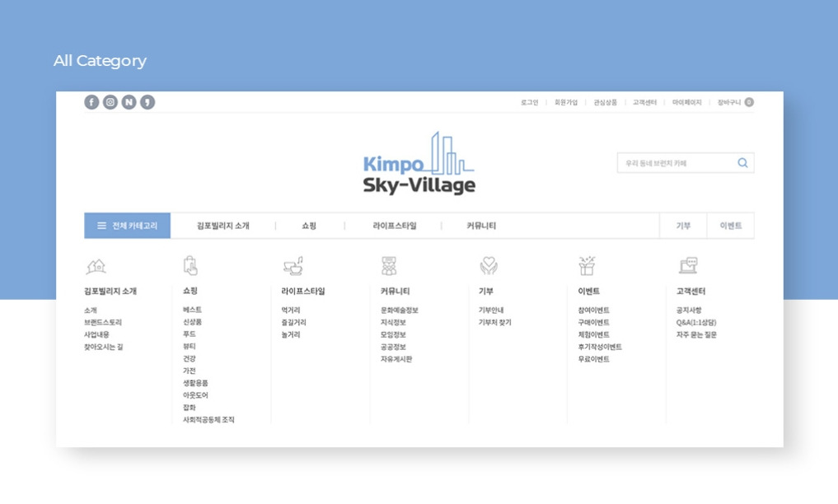The image size is (838, 504).
Task: Click the 사회적공동체 조직 item
Action: [x=208, y=420]
